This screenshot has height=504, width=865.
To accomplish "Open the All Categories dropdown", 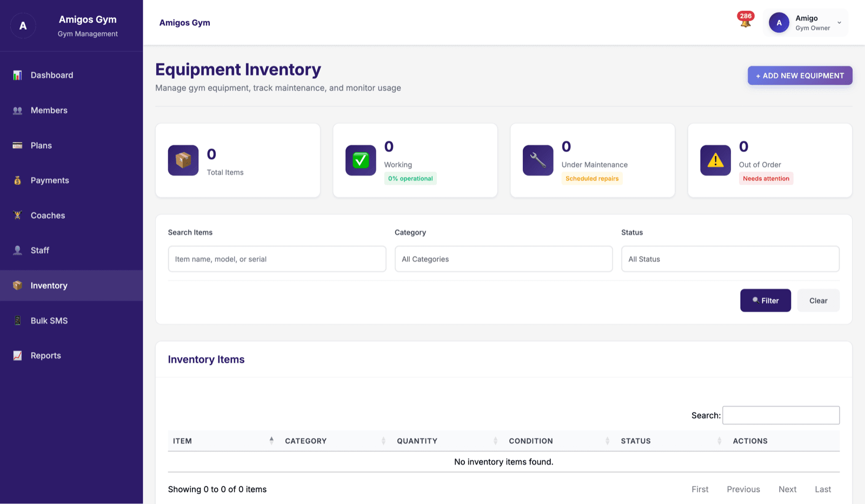I will 504,259.
